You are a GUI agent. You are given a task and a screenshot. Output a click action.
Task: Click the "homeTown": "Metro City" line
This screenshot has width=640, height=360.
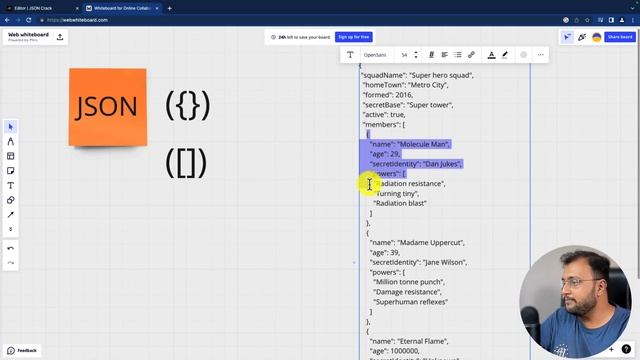tap(405, 85)
